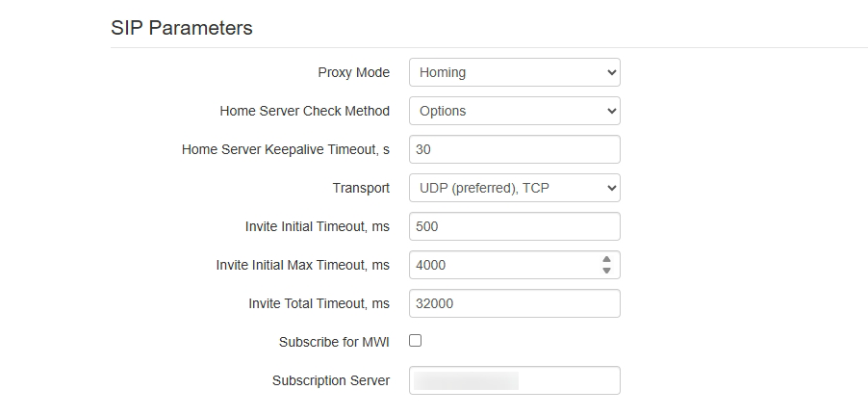The image size is (868, 416).
Task: Click the Proxy Mode label
Action: pos(353,72)
